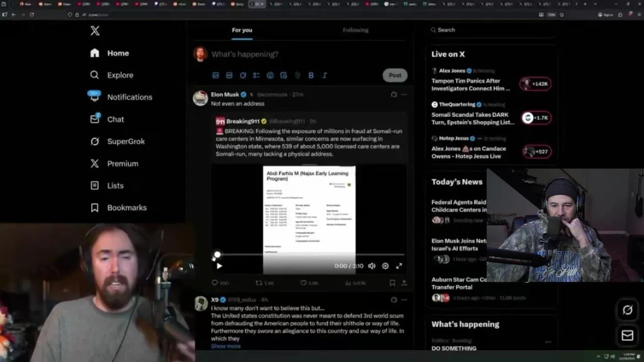Viewport: 644px width, 362px height.
Task: Open the emoji picker in composer
Action: click(270, 75)
